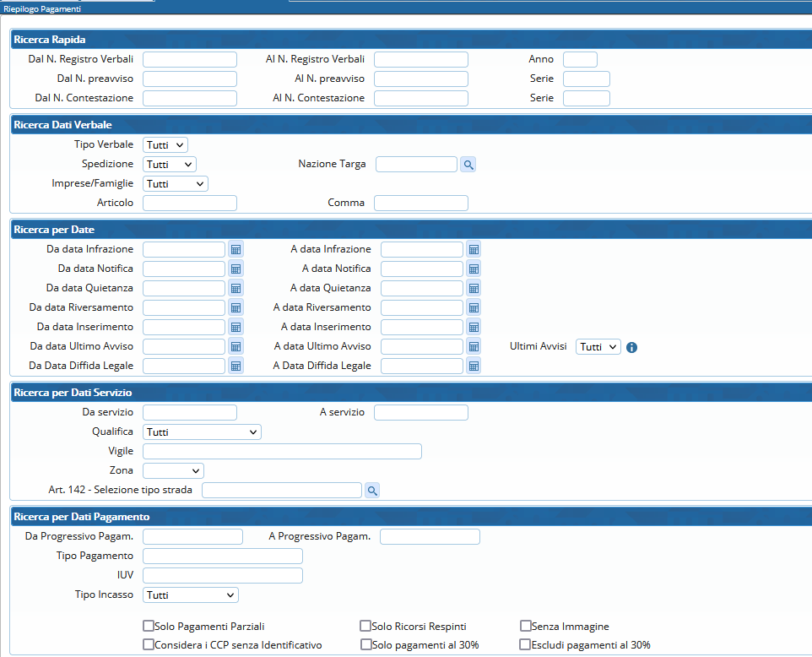Viewport: 812px width, 657px height.
Task: Expand the Tipo Incasso dropdown
Action: point(191,595)
